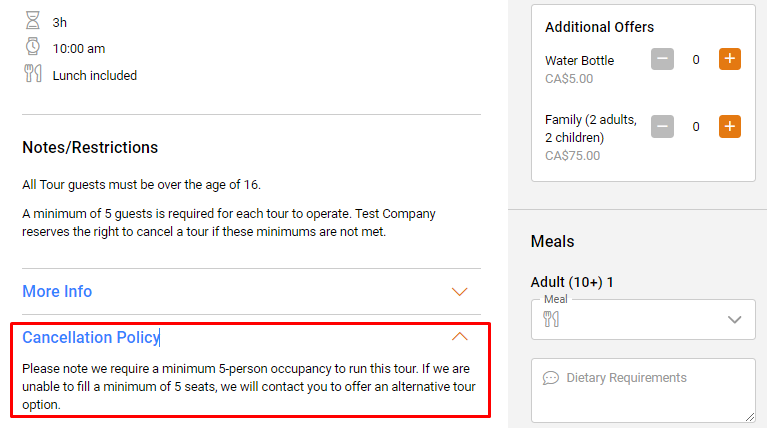Click the Cancellation Policy heading
Screen dimensions: 767x428
coord(91,338)
